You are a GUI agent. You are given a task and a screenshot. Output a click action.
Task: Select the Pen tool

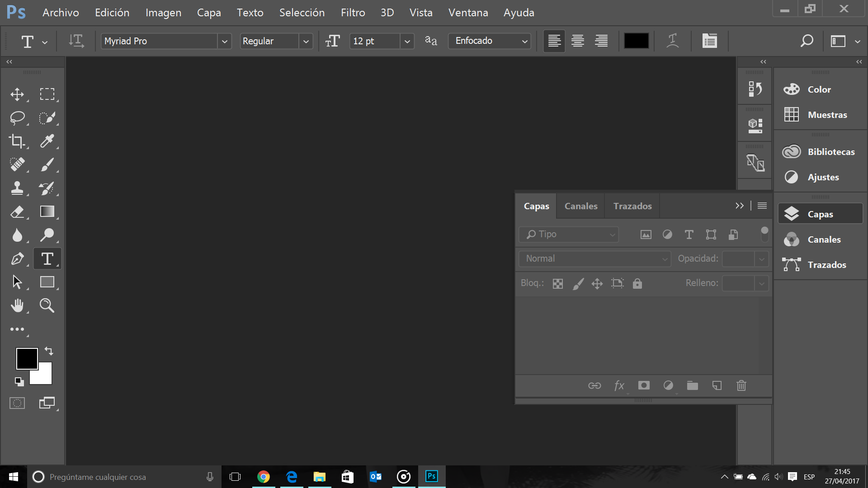pyautogui.click(x=17, y=259)
